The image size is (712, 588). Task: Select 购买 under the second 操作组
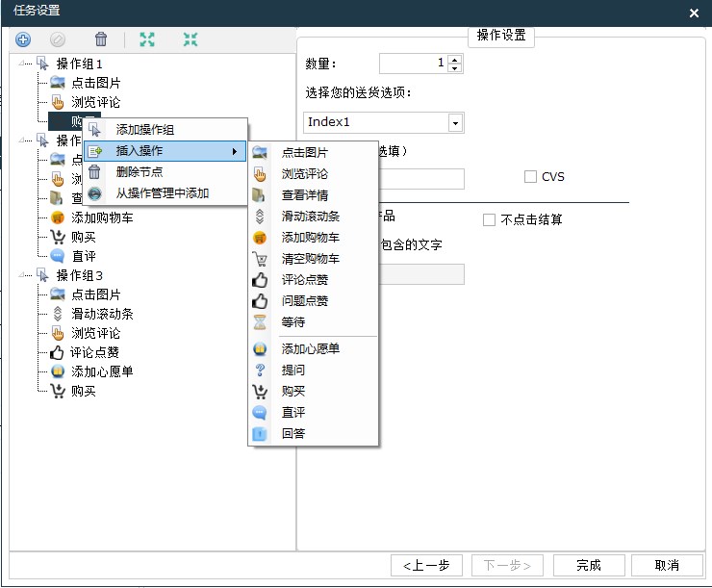pos(84,237)
